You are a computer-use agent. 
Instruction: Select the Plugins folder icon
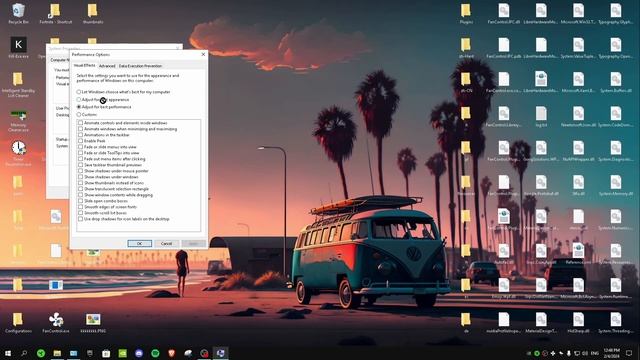coord(466,13)
